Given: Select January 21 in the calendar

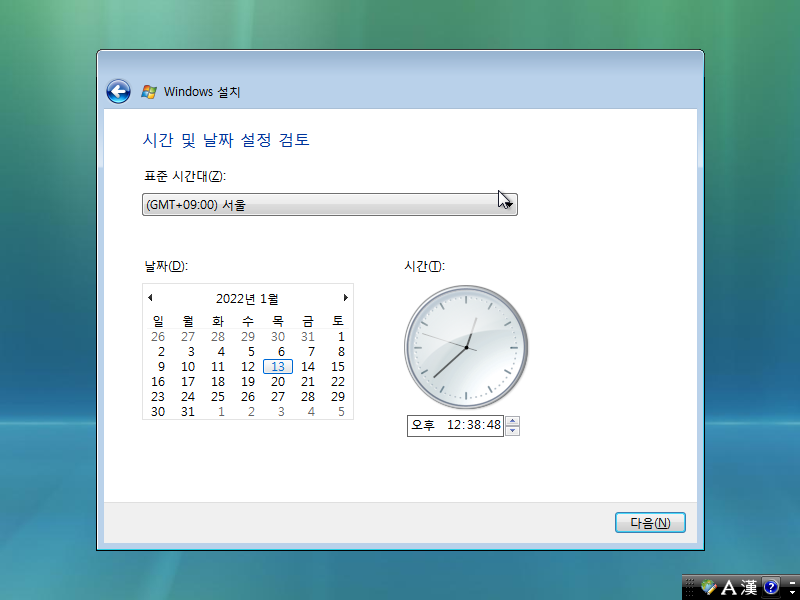Looking at the screenshot, I should point(308,382).
